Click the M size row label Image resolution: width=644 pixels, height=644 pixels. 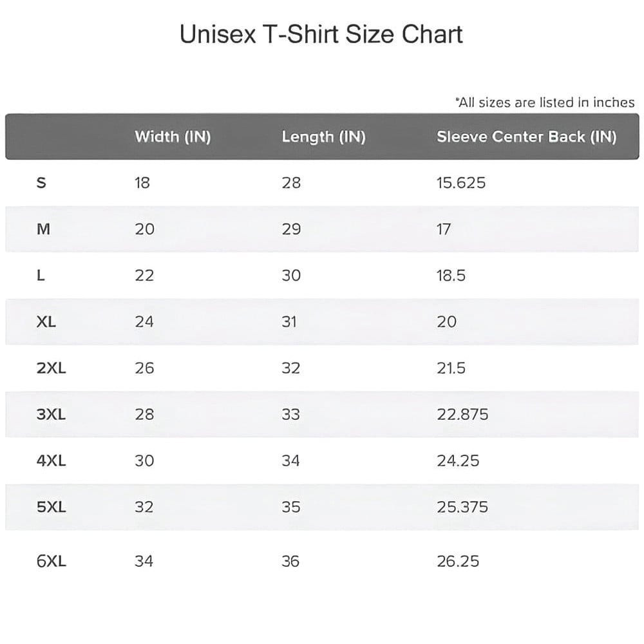[43, 229]
